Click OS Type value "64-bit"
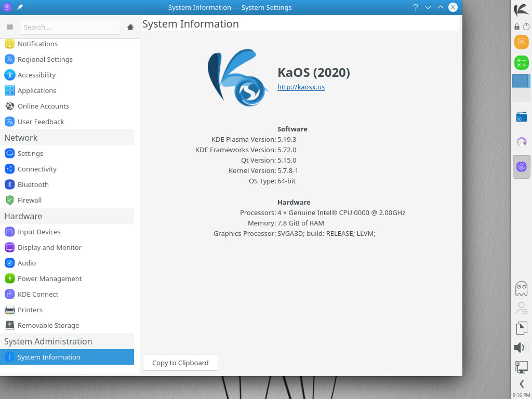The image size is (532, 399). tap(286, 181)
